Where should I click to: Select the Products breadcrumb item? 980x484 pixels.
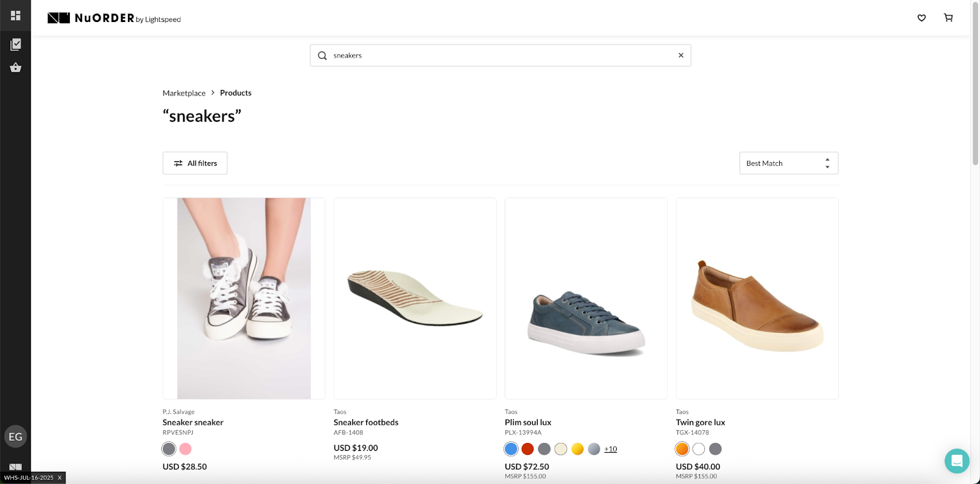click(235, 93)
